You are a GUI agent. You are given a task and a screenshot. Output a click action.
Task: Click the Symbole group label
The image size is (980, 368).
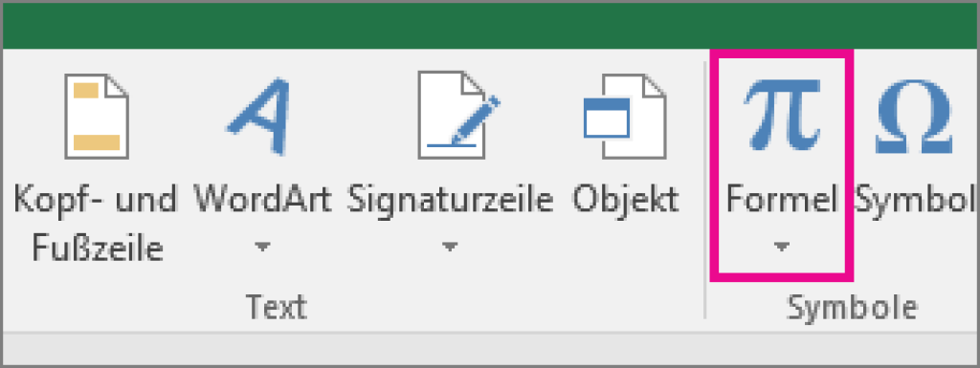pos(852,307)
